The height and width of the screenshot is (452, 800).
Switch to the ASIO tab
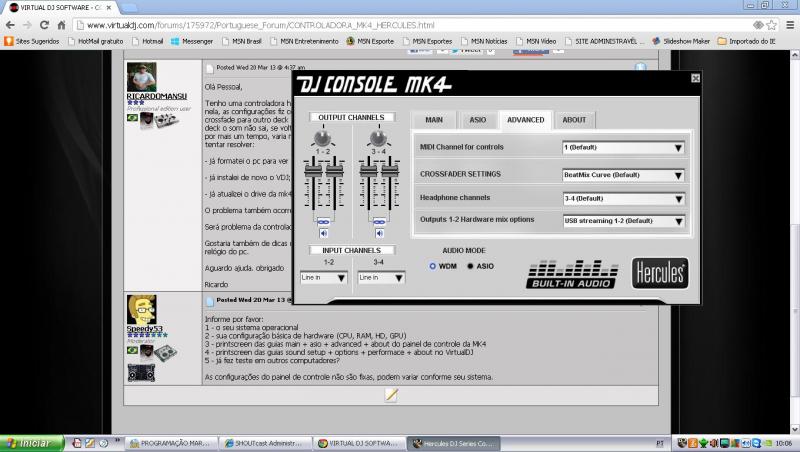point(478,120)
